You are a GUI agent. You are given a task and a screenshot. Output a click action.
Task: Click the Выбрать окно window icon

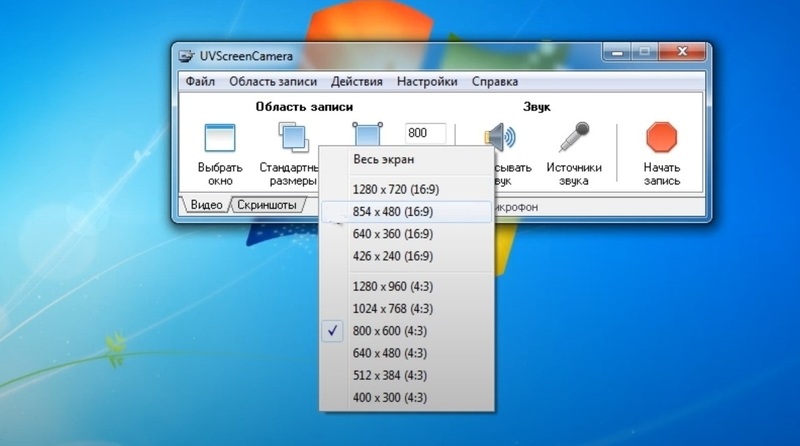[x=220, y=138]
